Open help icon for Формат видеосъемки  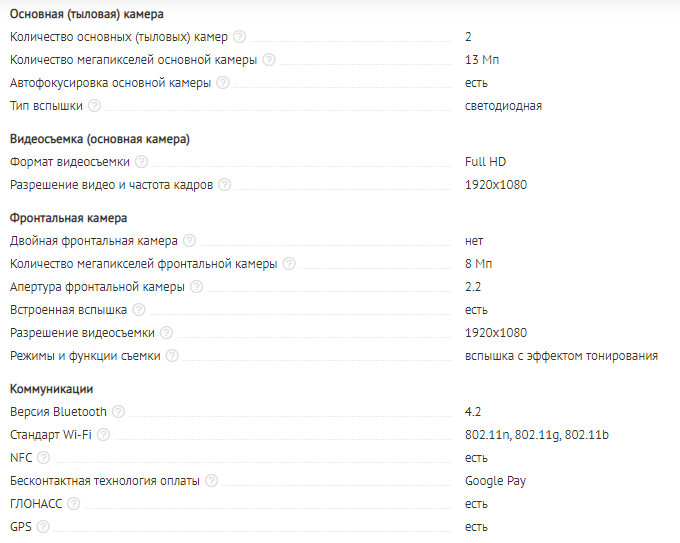coord(141,162)
